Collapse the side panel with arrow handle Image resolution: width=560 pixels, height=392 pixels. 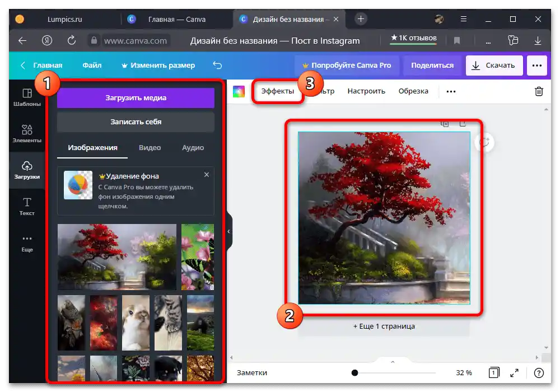coord(229,231)
